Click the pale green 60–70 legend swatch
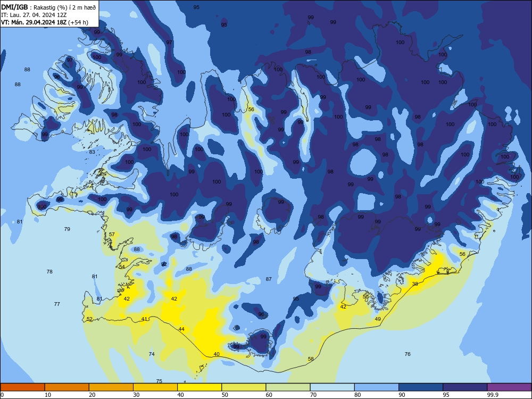Image resolution: width=532 pixels, height=399 pixels. click(x=288, y=387)
